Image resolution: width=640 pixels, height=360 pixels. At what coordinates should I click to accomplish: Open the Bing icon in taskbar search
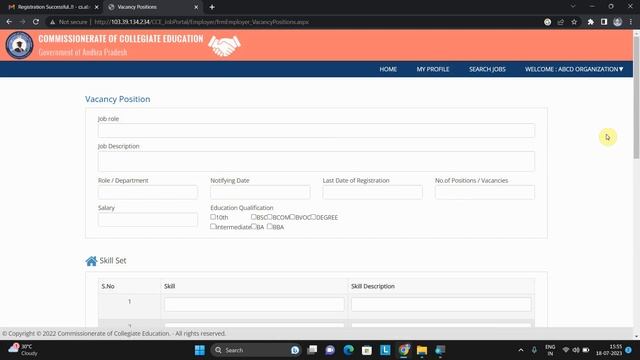point(295,350)
